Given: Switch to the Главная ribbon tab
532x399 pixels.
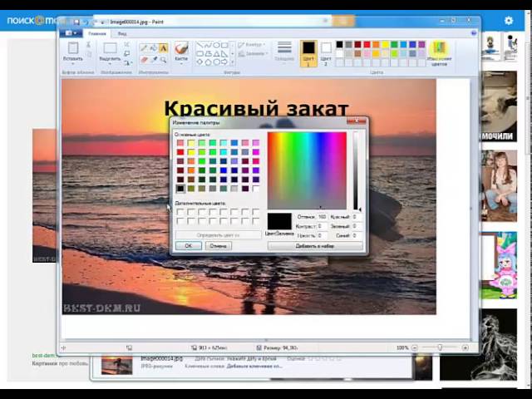Looking at the screenshot, I should pos(97,33).
